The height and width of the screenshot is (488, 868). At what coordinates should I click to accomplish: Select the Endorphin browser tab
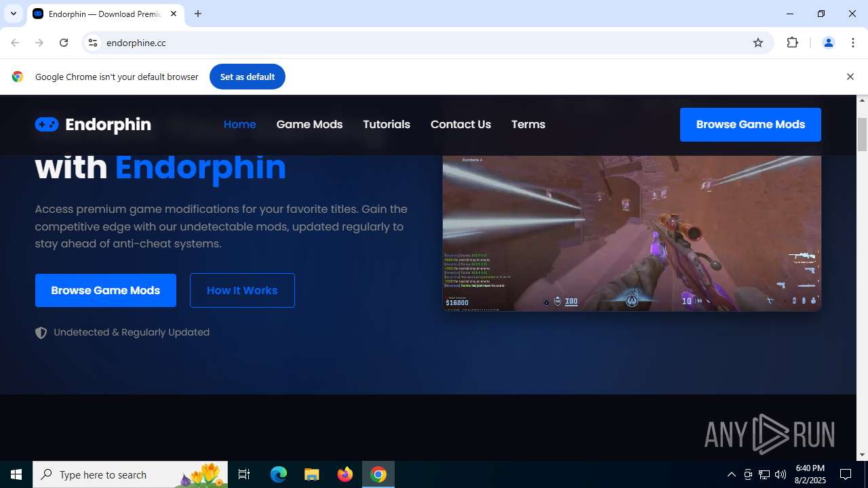[105, 14]
